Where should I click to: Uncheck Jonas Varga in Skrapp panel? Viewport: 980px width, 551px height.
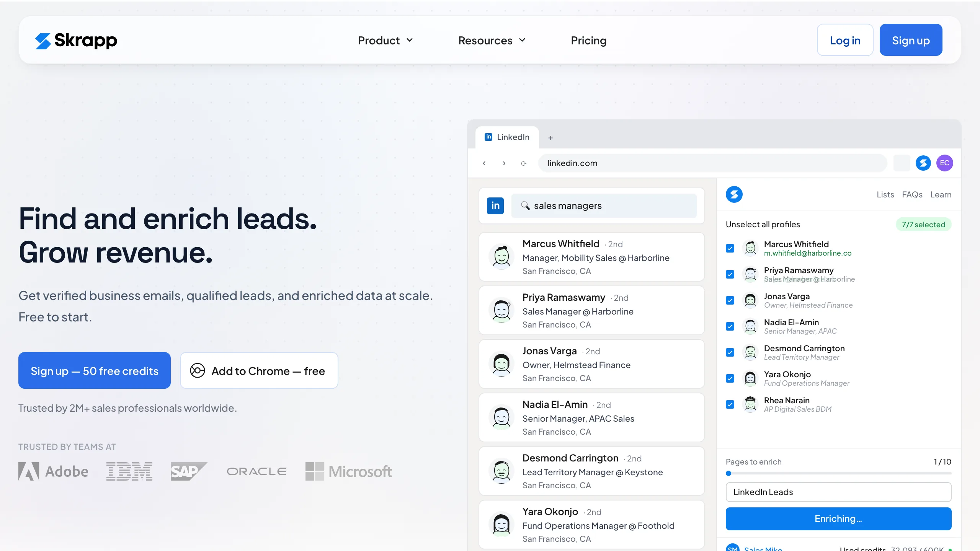(x=730, y=300)
